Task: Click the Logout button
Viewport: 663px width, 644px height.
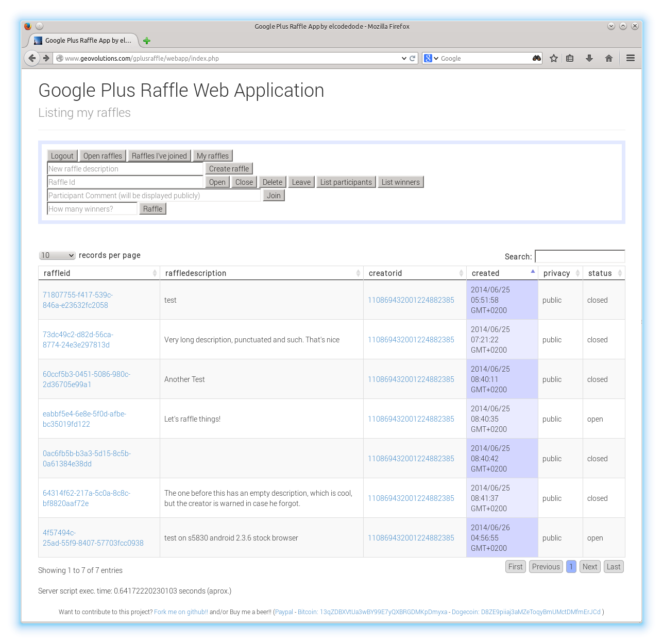Action: pos(62,155)
